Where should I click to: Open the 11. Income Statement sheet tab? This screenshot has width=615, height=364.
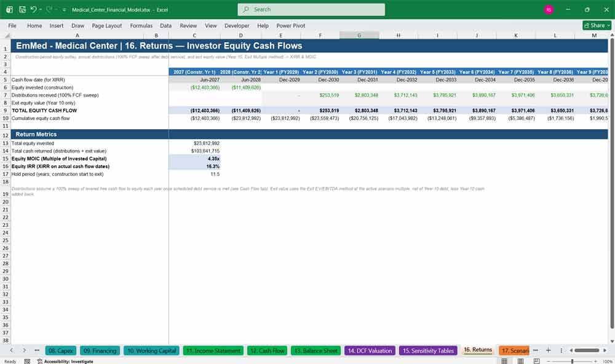click(213, 350)
